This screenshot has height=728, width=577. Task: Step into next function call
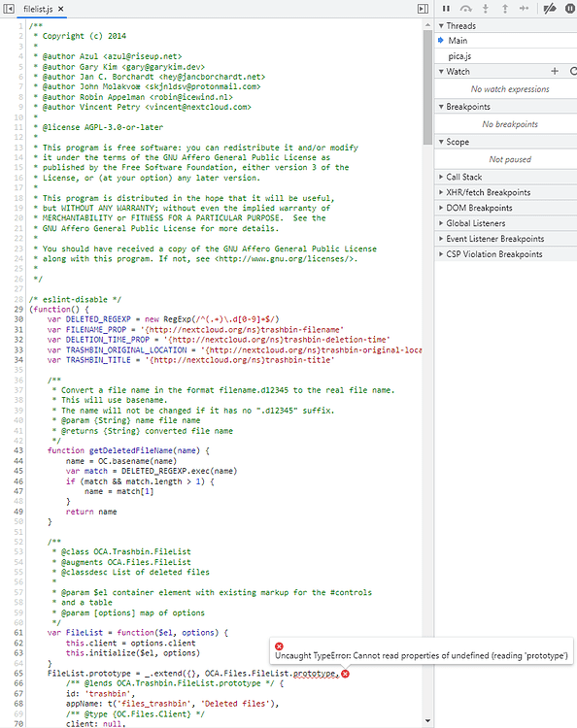click(x=486, y=9)
